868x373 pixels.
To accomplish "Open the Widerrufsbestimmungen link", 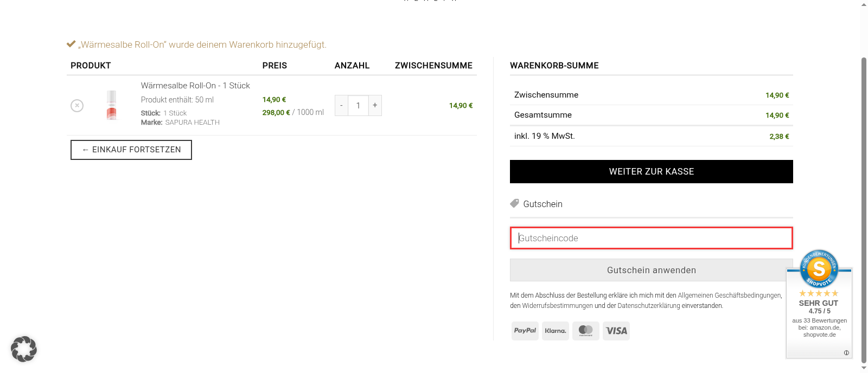I will 557,306.
